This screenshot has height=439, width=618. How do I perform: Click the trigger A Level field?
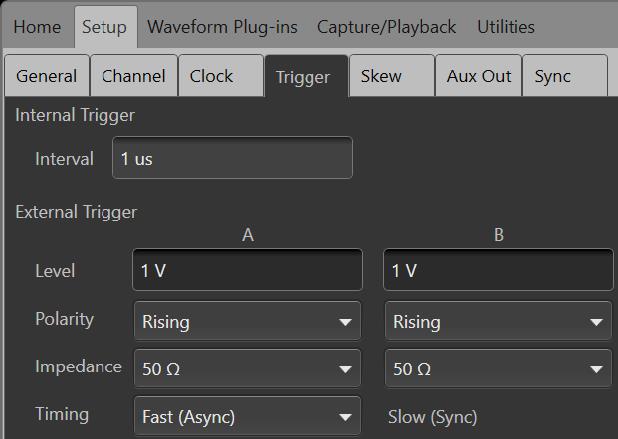(247, 271)
